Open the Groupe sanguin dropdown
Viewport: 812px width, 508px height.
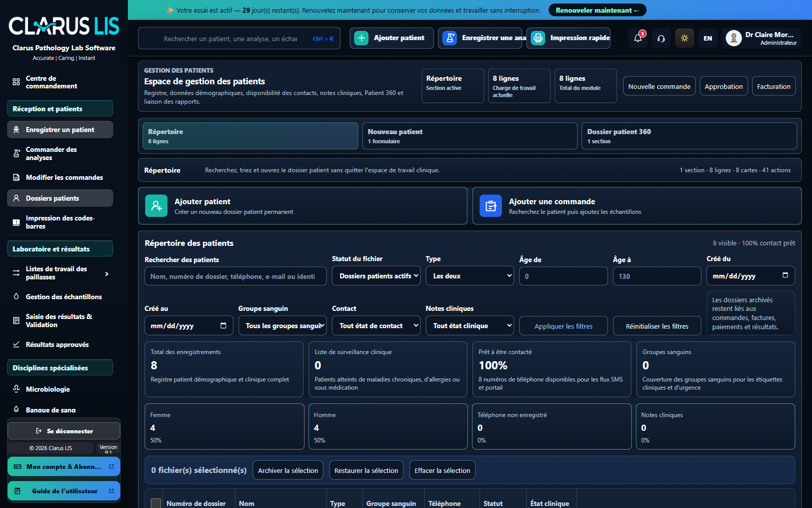(x=283, y=326)
